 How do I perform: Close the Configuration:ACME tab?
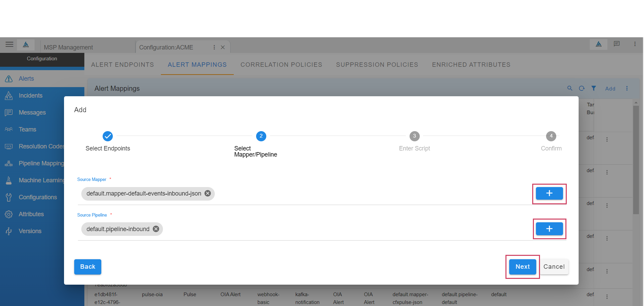(223, 47)
